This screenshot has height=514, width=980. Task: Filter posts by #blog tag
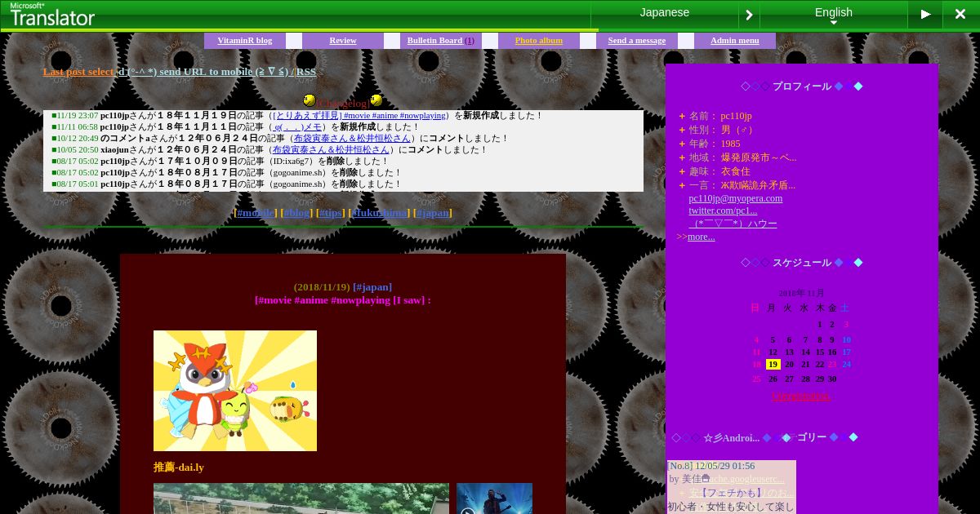pos(296,213)
